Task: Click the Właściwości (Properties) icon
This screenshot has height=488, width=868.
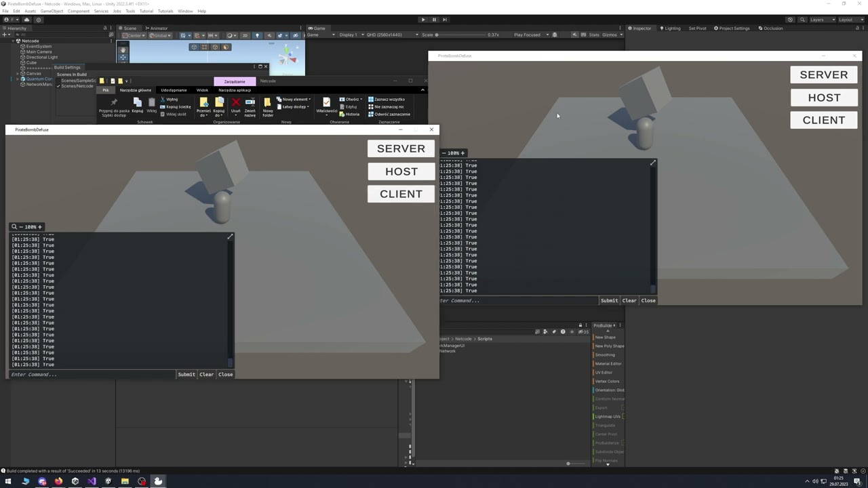Action: coord(327,103)
